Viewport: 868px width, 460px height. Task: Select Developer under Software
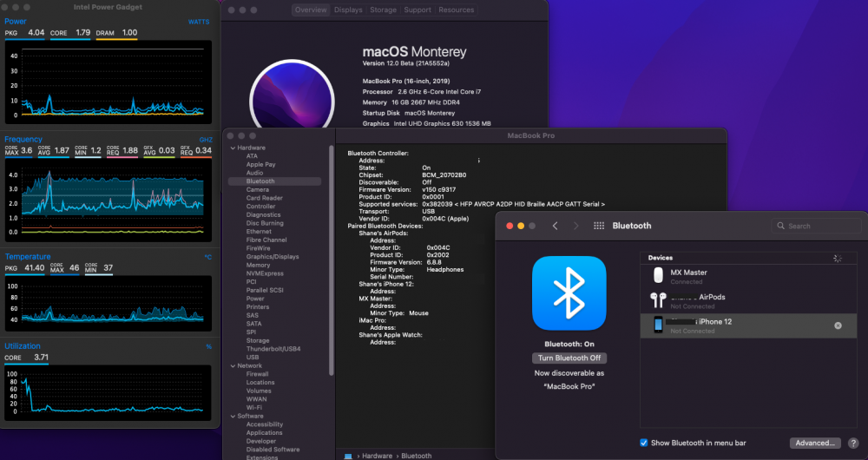click(x=261, y=441)
